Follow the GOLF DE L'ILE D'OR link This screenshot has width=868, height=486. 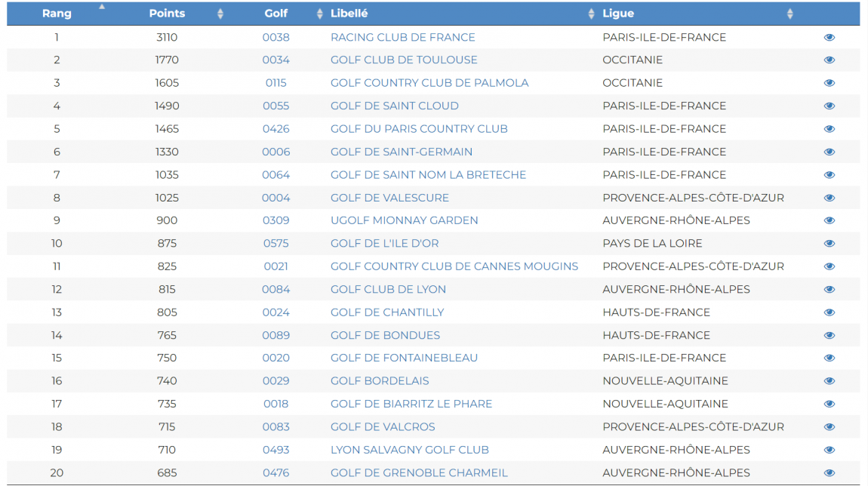click(x=384, y=244)
